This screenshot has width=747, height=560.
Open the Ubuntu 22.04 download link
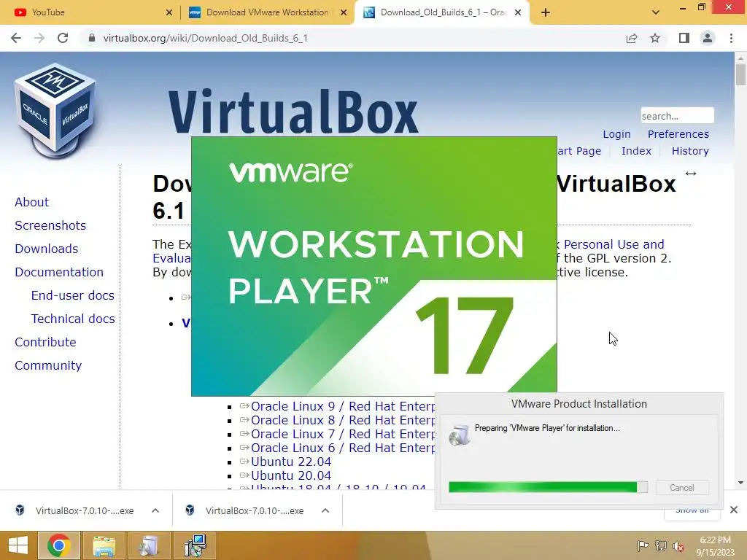click(x=291, y=462)
